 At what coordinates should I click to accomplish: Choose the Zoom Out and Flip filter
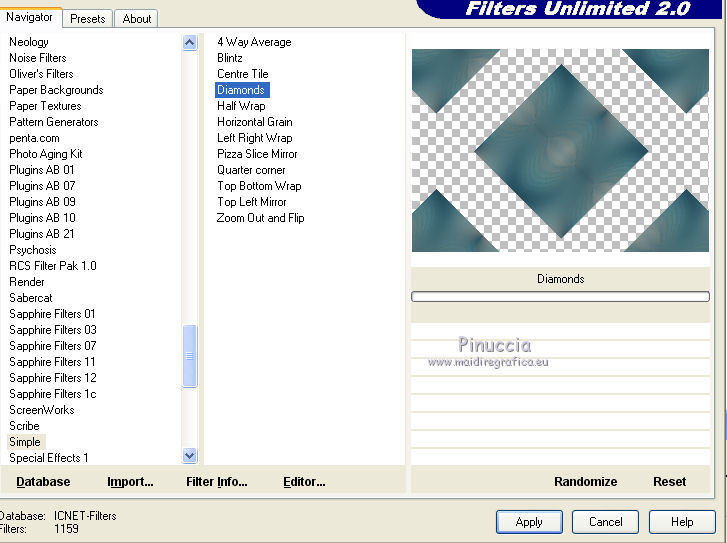pos(260,218)
